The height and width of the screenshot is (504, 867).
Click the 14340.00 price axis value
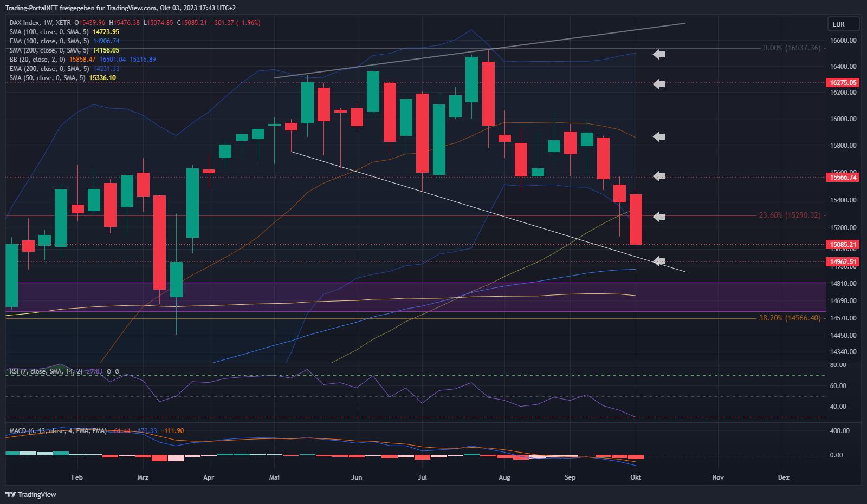coord(843,352)
